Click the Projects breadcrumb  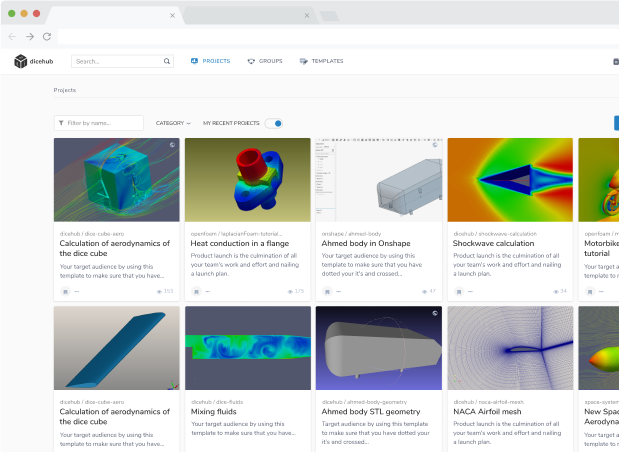(x=65, y=90)
